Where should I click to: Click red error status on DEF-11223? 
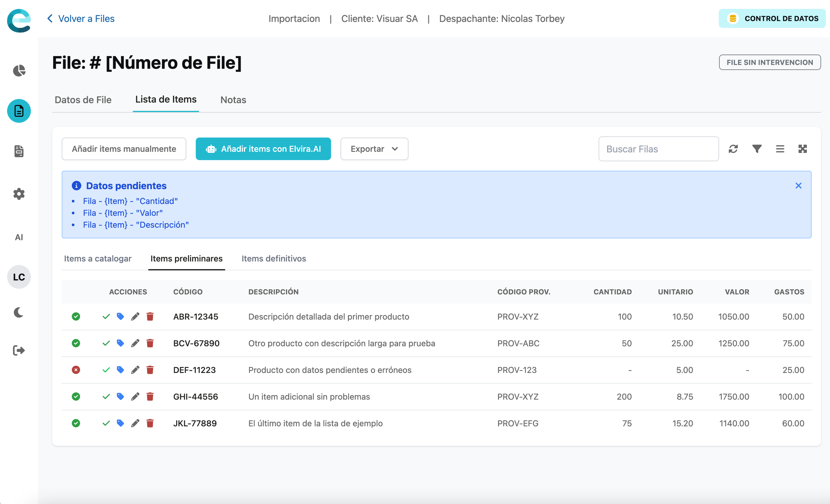[76, 370]
